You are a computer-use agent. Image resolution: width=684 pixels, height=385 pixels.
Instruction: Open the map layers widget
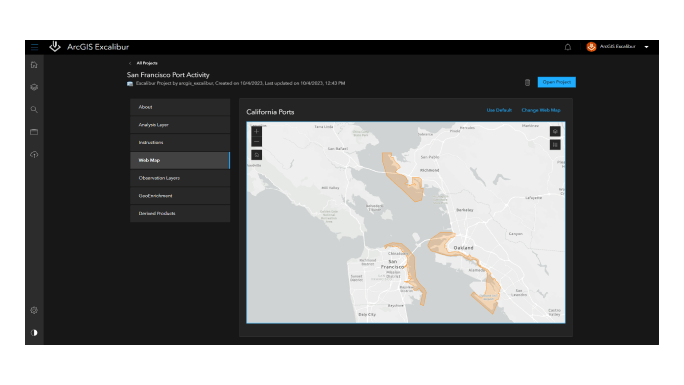click(555, 131)
